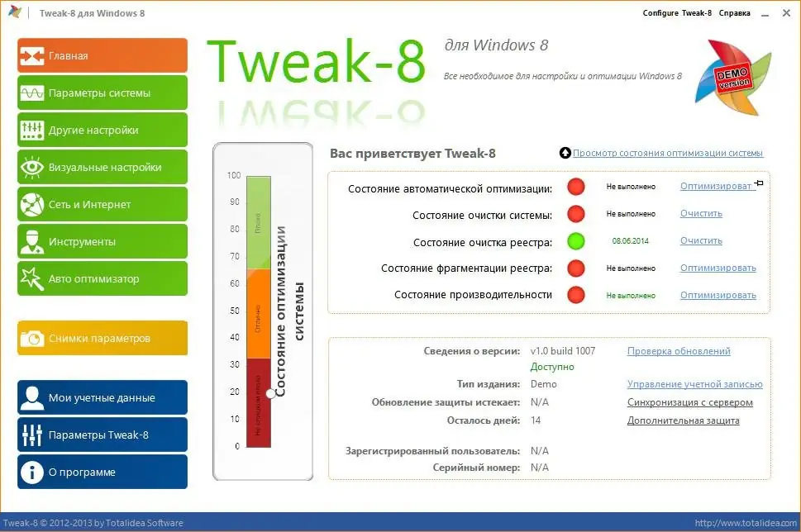Click the Мои учетные данные user icon
The image size is (801, 532).
tap(31, 397)
